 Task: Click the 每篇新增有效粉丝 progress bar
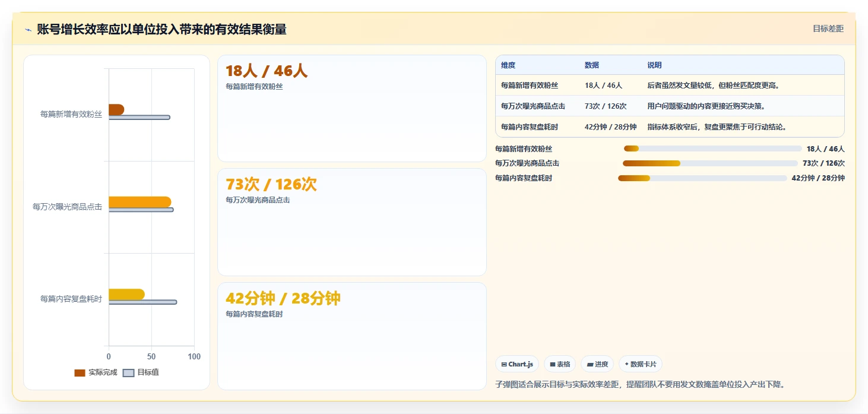coord(712,148)
